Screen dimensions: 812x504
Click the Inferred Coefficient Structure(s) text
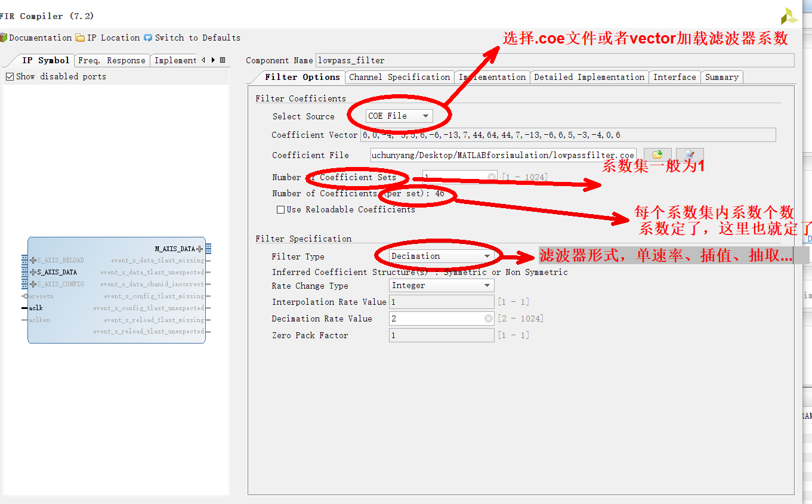tap(420, 272)
